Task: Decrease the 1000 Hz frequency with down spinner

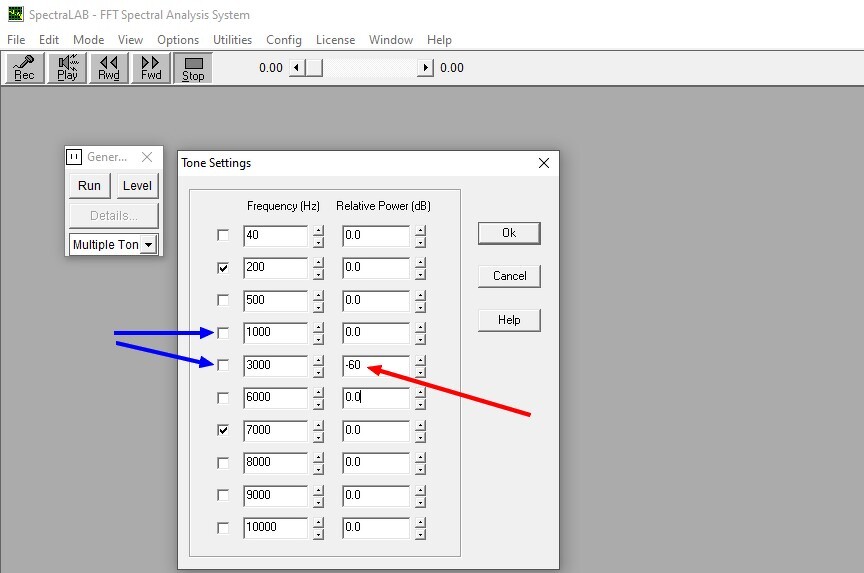Action: pos(318,339)
